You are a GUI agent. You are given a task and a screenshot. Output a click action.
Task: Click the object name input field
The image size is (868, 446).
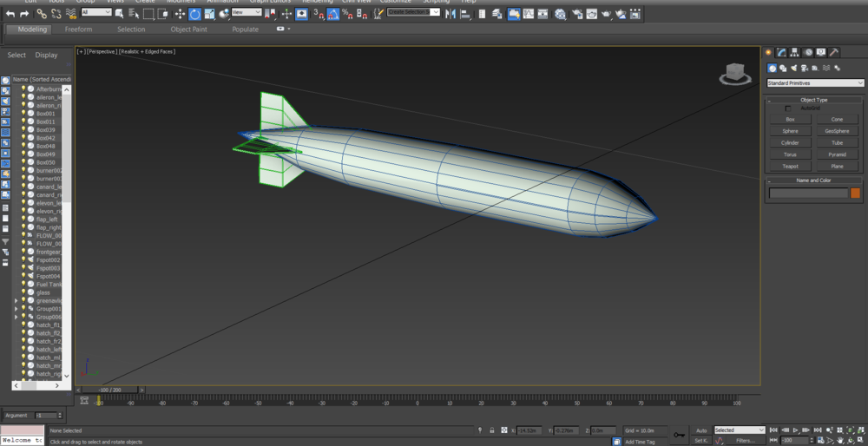809,193
